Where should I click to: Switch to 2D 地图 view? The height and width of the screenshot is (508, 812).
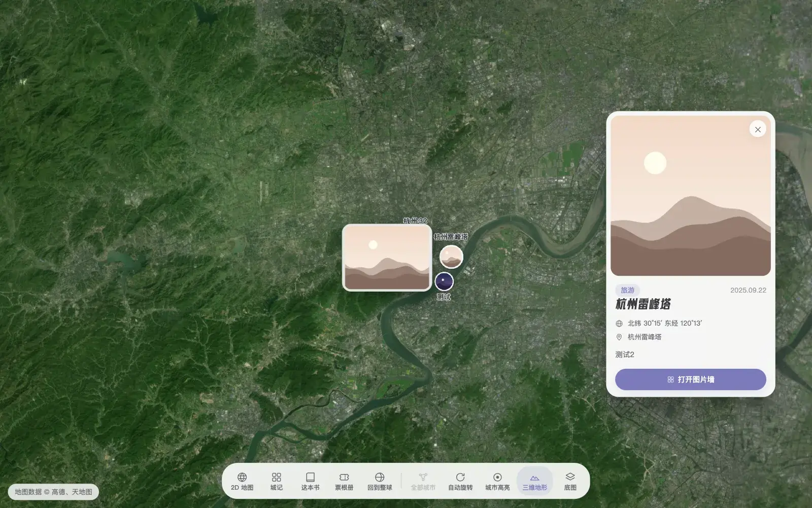(242, 481)
